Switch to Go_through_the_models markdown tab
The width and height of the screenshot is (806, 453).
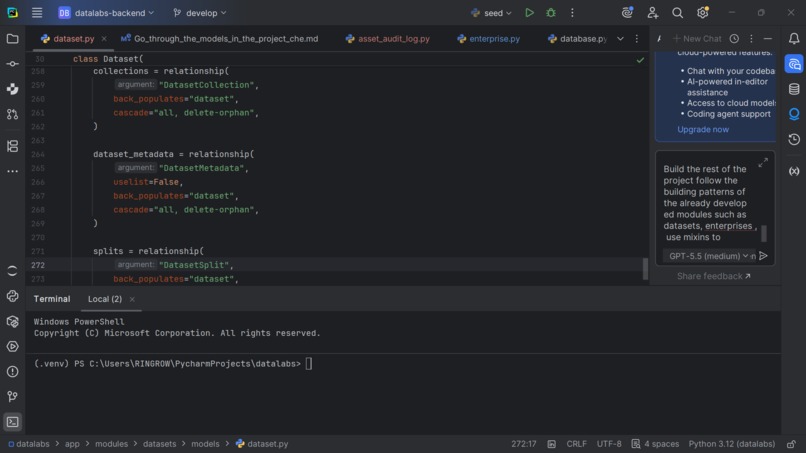pos(220,39)
